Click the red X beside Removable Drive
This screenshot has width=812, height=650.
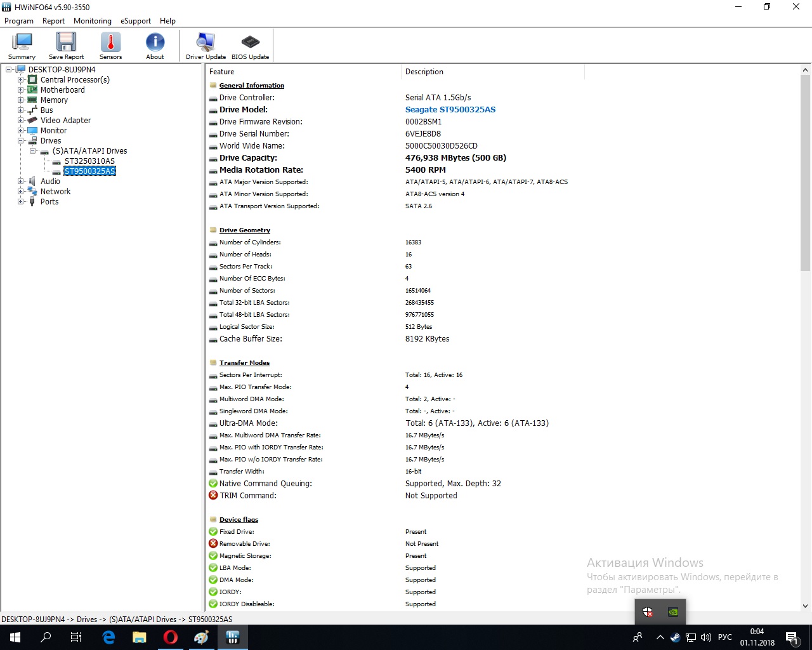click(213, 544)
